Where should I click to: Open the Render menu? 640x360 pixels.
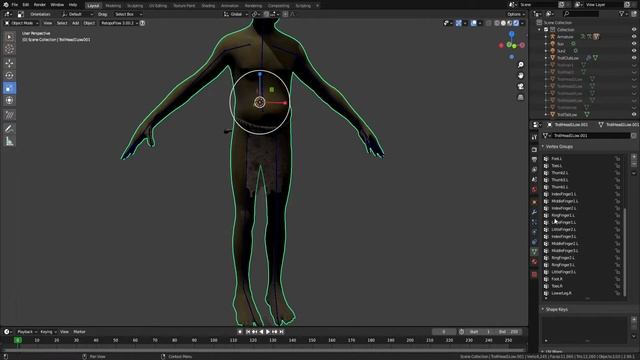(40, 4)
